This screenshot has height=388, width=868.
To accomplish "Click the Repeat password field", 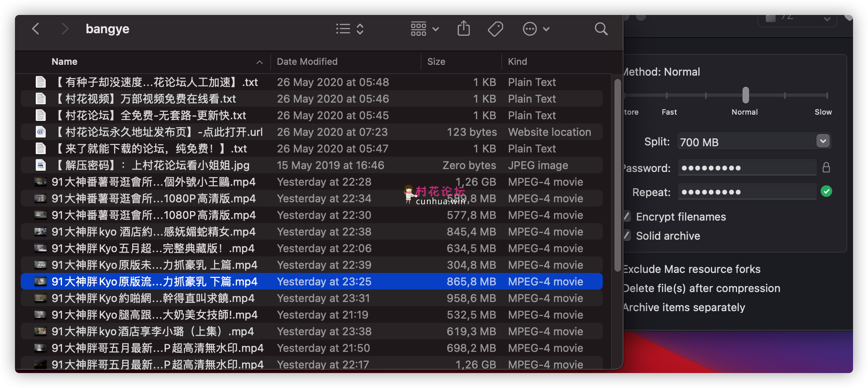I will (747, 192).
